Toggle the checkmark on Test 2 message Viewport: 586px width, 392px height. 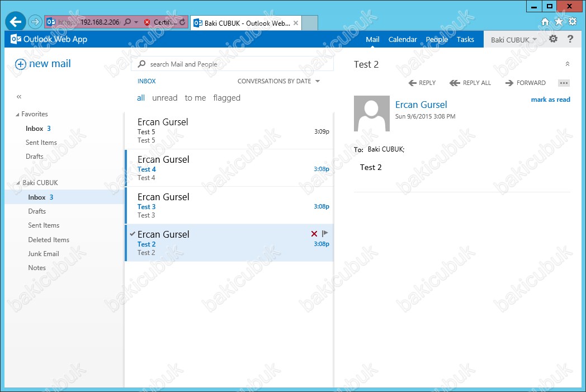point(133,234)
